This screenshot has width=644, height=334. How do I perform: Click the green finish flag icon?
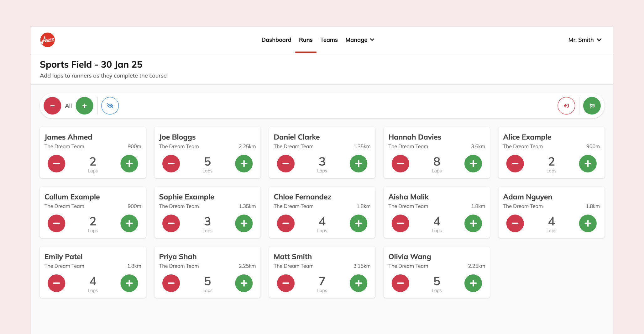point(592,106)
